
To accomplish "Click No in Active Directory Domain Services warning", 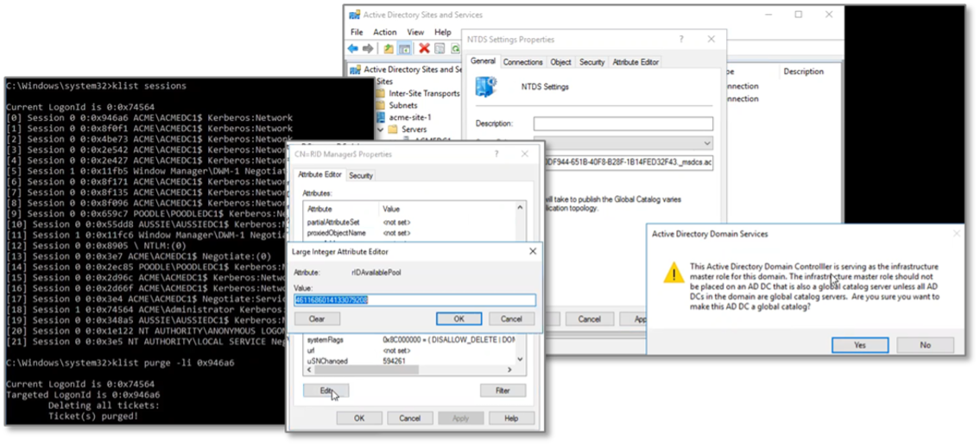I will pos(925,344).
